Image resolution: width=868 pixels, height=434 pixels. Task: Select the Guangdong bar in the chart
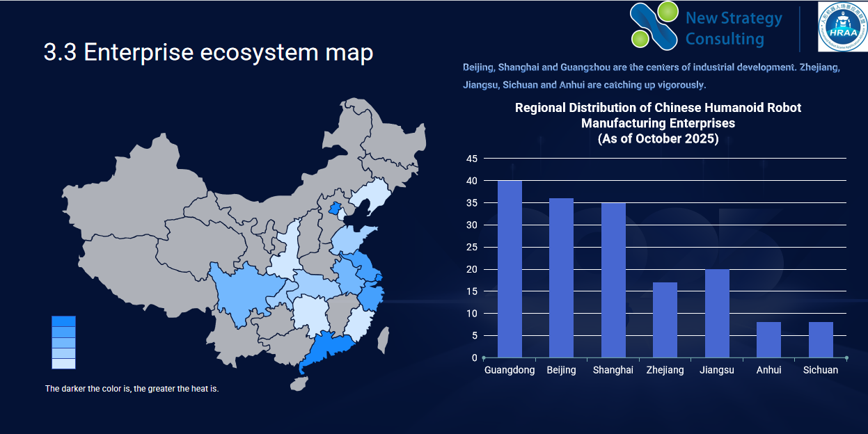[510, 269]
